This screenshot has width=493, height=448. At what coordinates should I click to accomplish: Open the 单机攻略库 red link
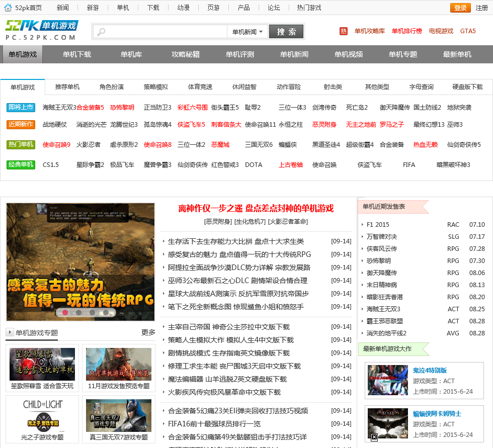pyautogui.click(x=370, y=31)
